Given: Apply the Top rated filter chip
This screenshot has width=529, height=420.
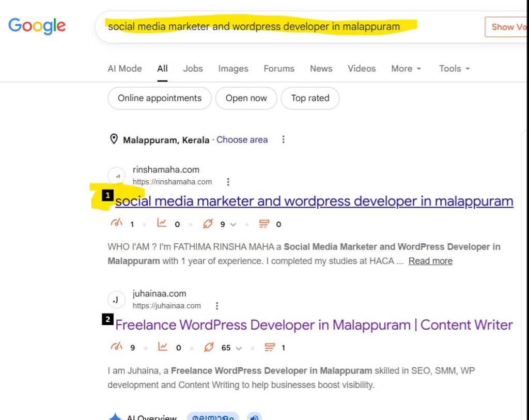Looking at the screenshot, I should (x=310, y=98).
